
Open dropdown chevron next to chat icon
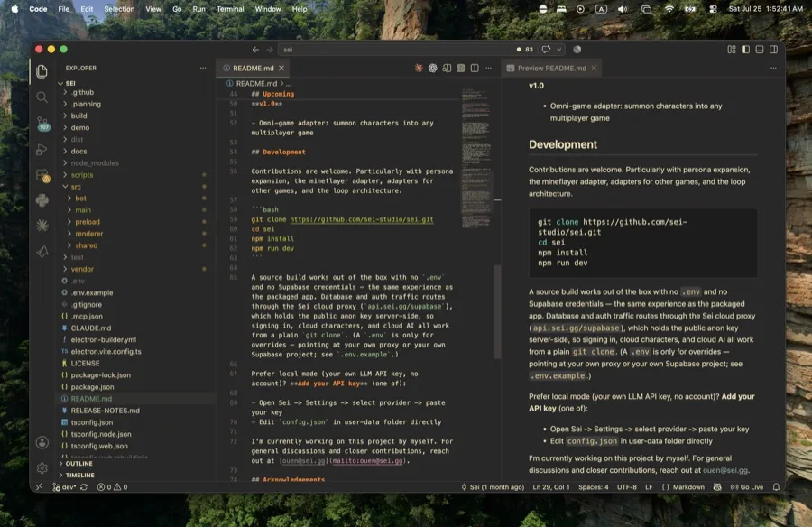558,50
